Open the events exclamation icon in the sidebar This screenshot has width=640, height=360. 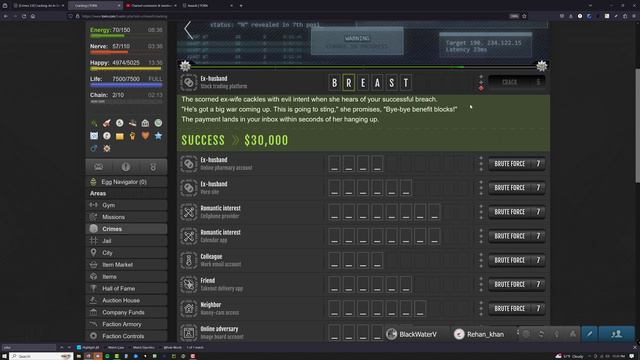coord(126,167)
